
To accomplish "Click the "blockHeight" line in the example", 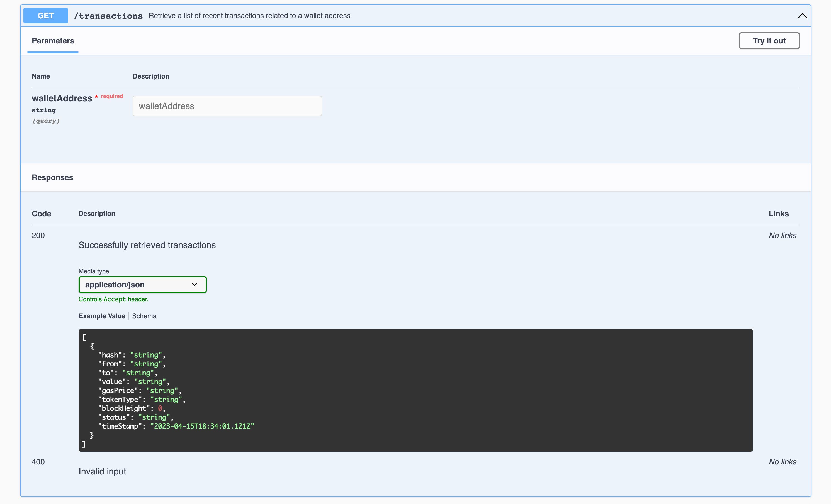I will coord(132,408).
